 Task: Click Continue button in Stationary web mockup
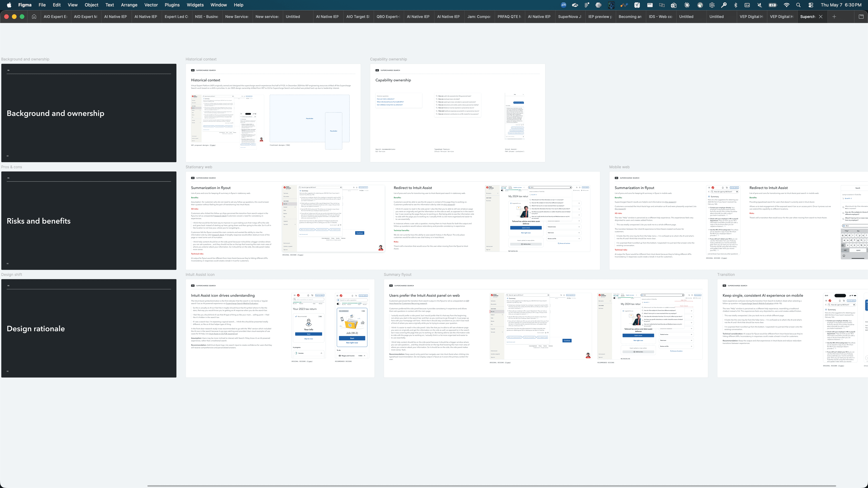(360, 233)
